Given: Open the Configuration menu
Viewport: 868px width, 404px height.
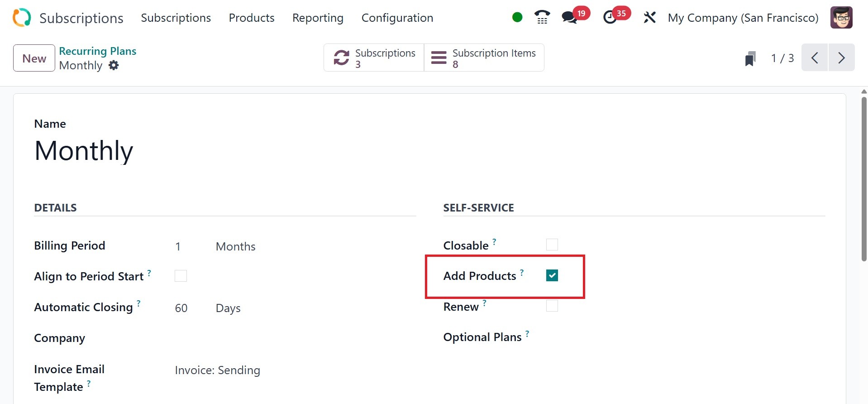Looking at the screenshot, I should point(397,18).
